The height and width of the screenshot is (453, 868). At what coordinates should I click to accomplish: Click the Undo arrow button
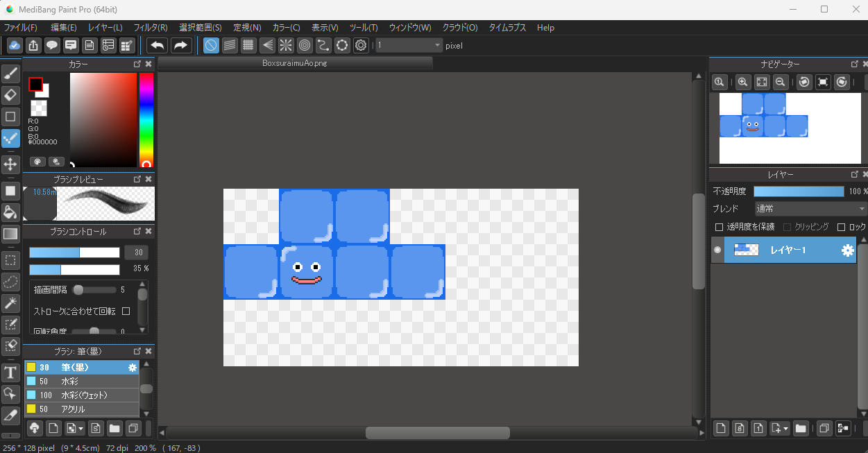[x=158, y=46]
